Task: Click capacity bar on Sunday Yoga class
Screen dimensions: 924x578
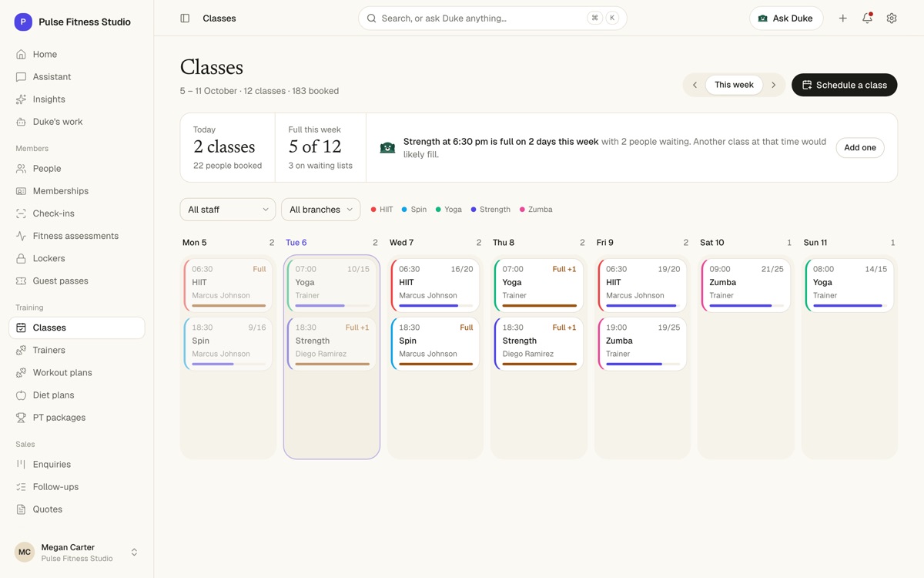Action: tap(850, 305)
